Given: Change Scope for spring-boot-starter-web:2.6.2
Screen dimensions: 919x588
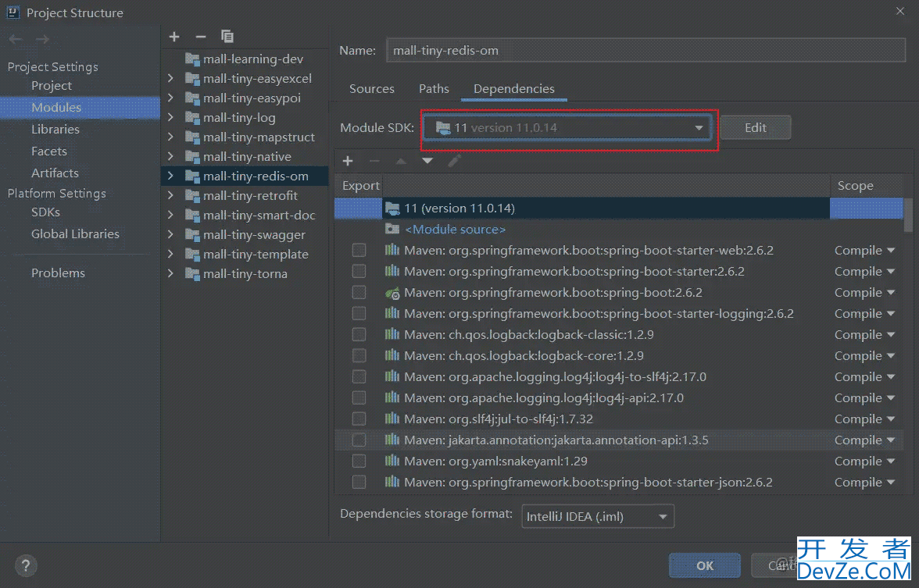Looking at the screenshot, I should (x=864, y=250).
